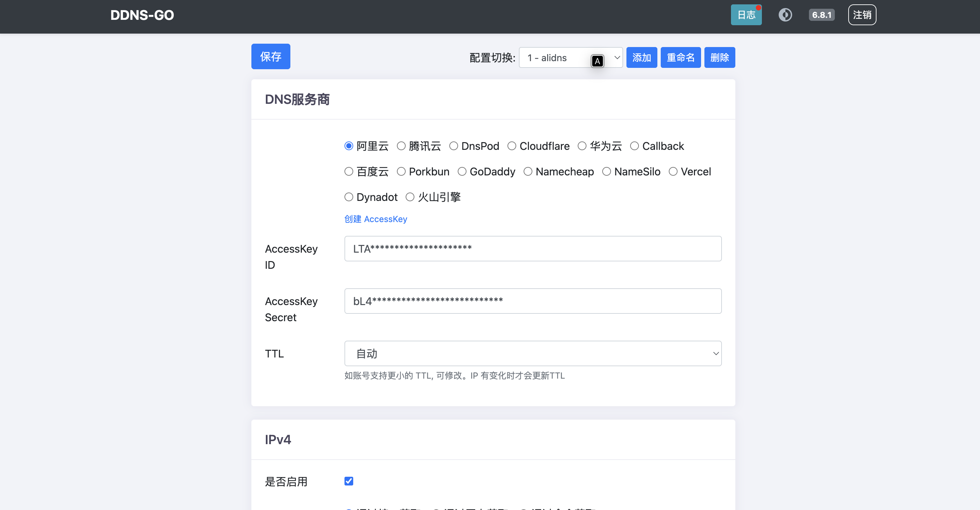Open the 创建 AccessKey link
980x510 pixels.
pyautogui.click(x=375, y=219)
